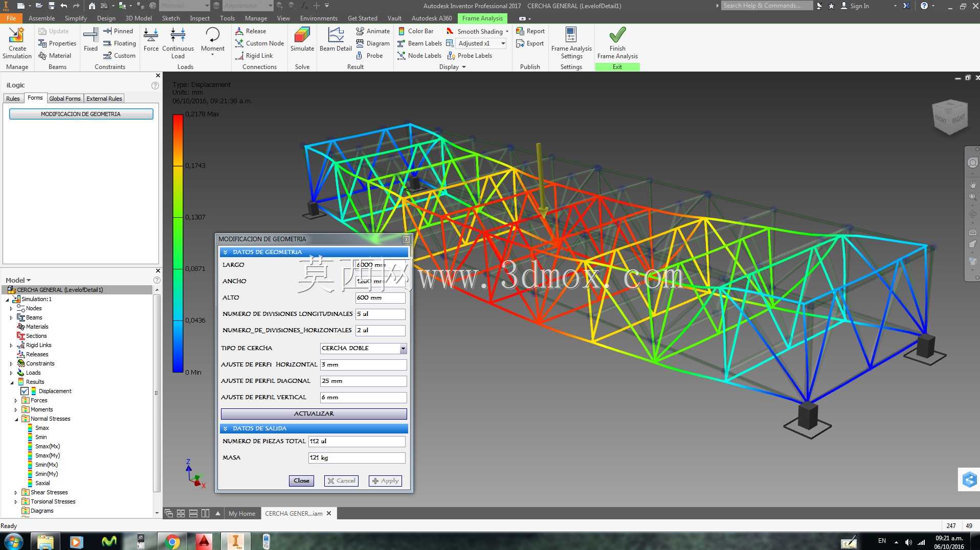Click the MODIFICACION DE GEOMETRIA form button
Screen dimensions: 980x550
(81, 114)
